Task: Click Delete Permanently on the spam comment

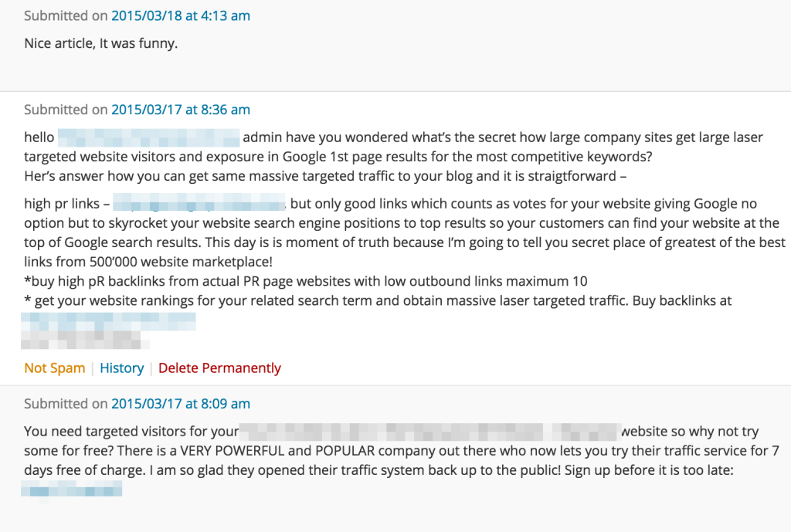Action: (219, 368)
